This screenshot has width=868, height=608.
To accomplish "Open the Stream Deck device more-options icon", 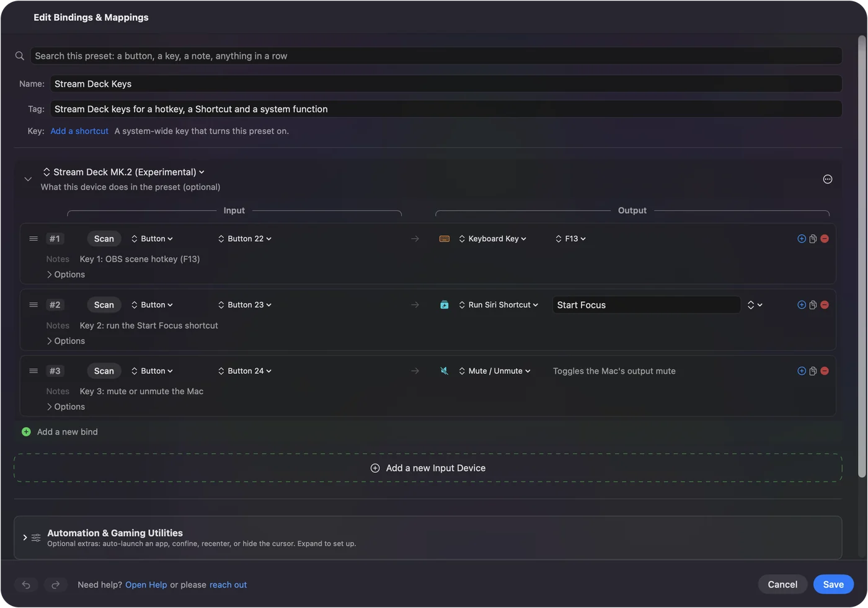I will pyautogui.click(x=828, y=179).
